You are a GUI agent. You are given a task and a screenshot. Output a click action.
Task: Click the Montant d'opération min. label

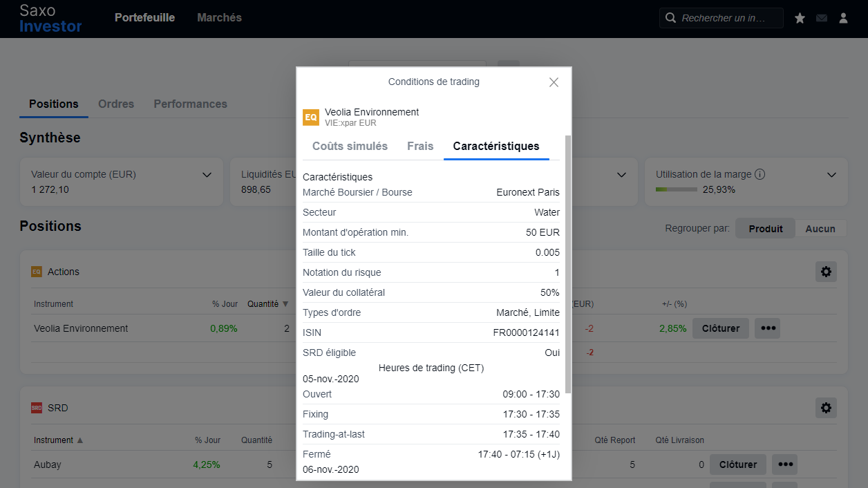tap(355, 232)
